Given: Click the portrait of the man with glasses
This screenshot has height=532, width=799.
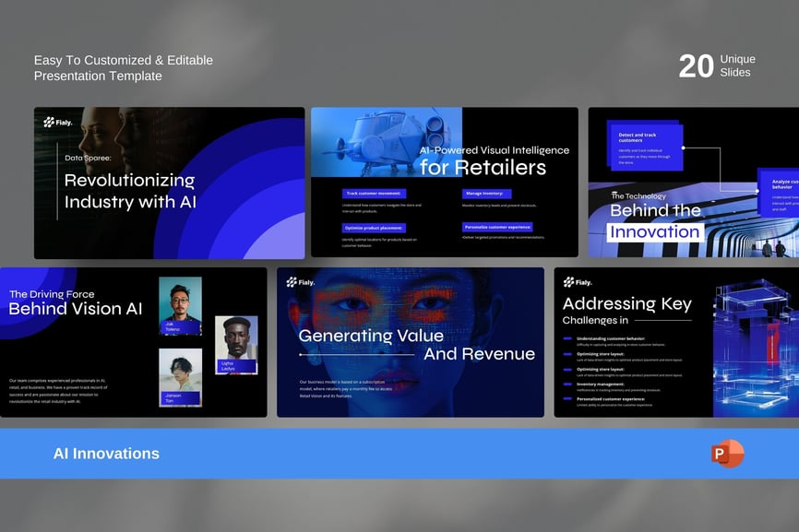Looking at the screenshot, I should (x=180, y=305).
